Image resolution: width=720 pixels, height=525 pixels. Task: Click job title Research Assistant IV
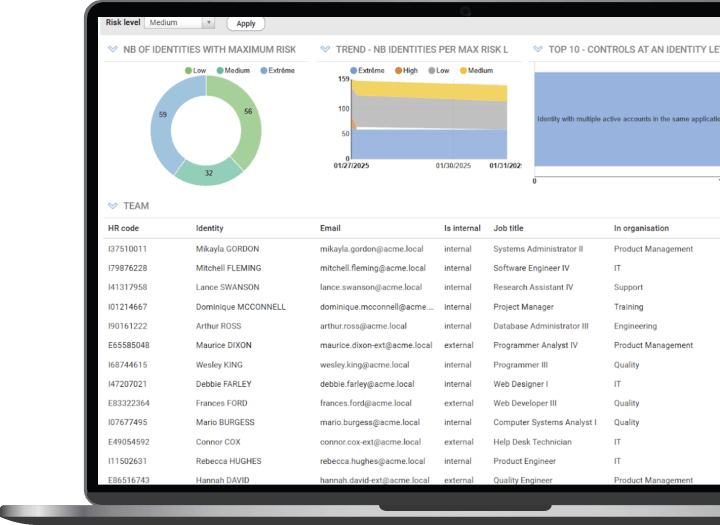(533, 288)
